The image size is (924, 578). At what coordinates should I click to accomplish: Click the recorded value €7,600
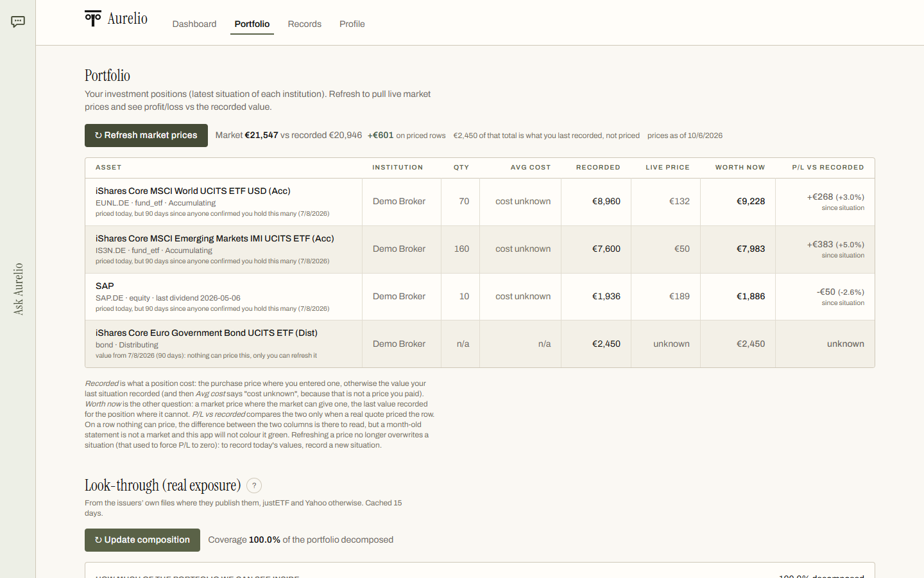pyautogui.click(x=606, y=249)
